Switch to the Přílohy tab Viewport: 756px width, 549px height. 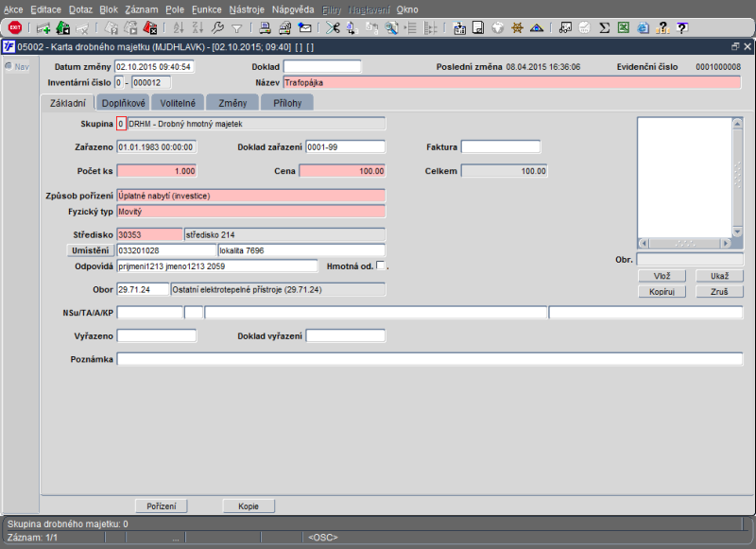point(287,103)
